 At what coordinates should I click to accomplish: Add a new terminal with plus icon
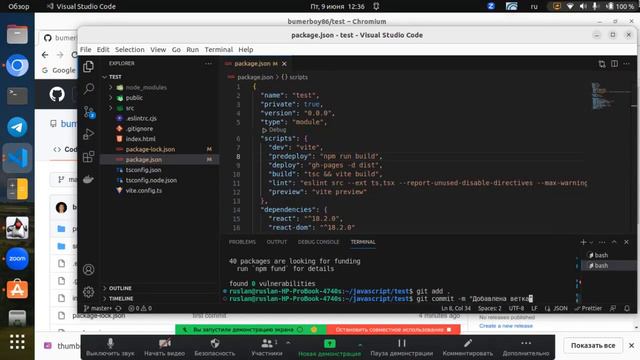583,242
